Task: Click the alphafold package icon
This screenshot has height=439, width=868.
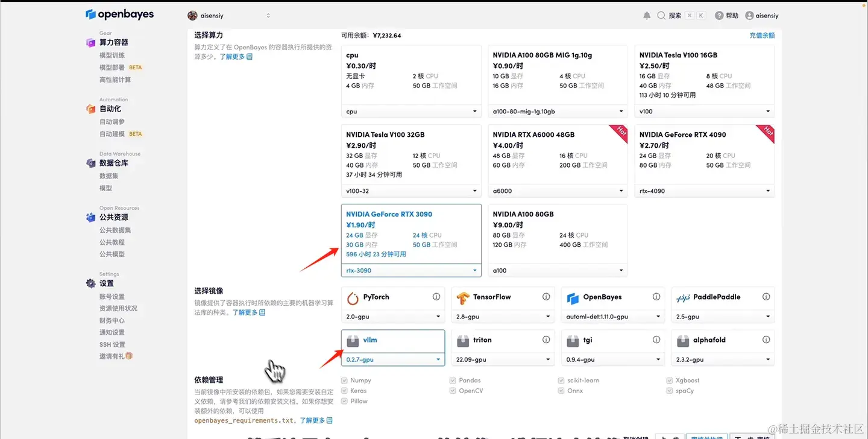Action: point(683,341)
